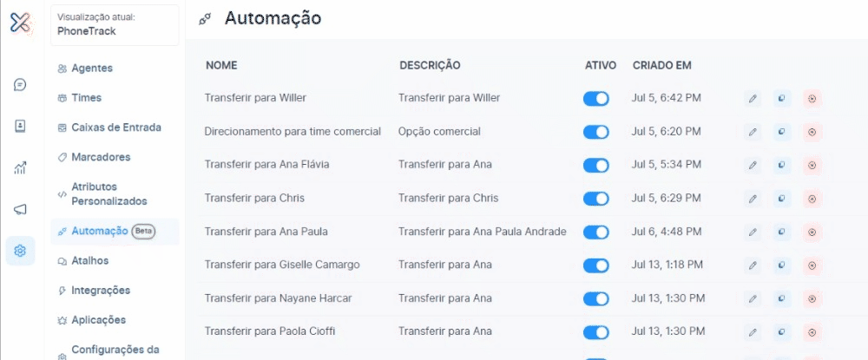
Task: Delete the Transferir para Chris automation
Action: [x=812, y=199]
